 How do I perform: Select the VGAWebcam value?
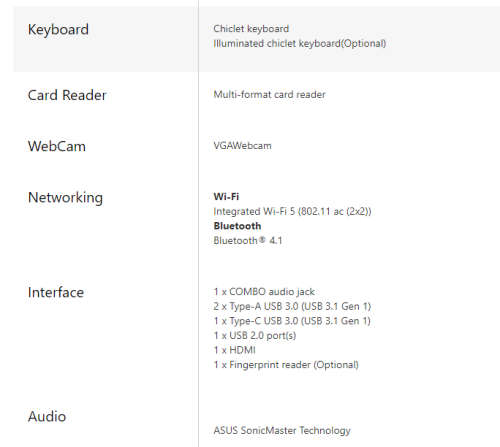click(x=242, y=146)
